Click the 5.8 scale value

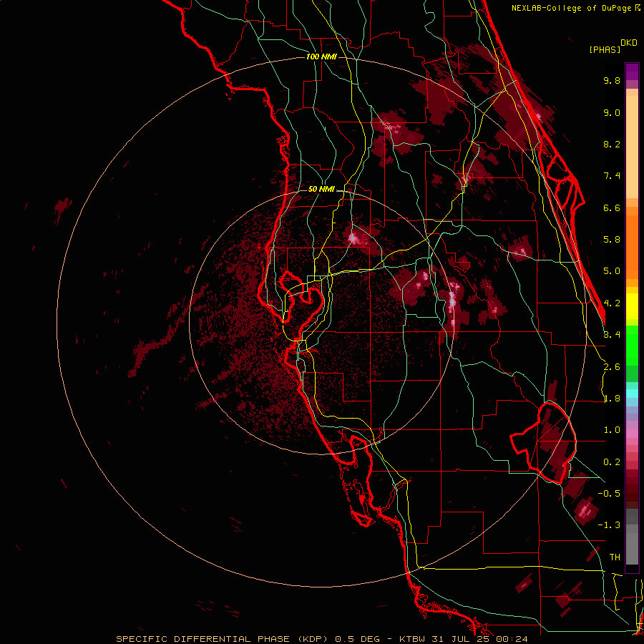click(x=612, y=240)
